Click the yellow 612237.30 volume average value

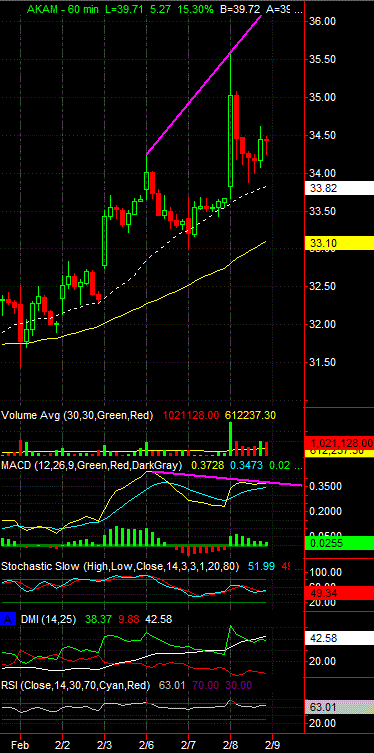pos(251,415)
